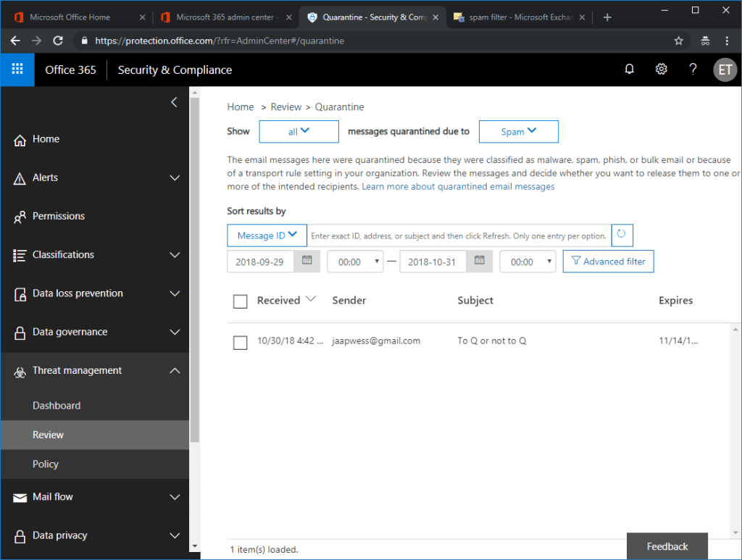This screenshot has height=560, width=742.
Task: Toggle the select-all checkbox in the header row
Action: tap(240, 301)
